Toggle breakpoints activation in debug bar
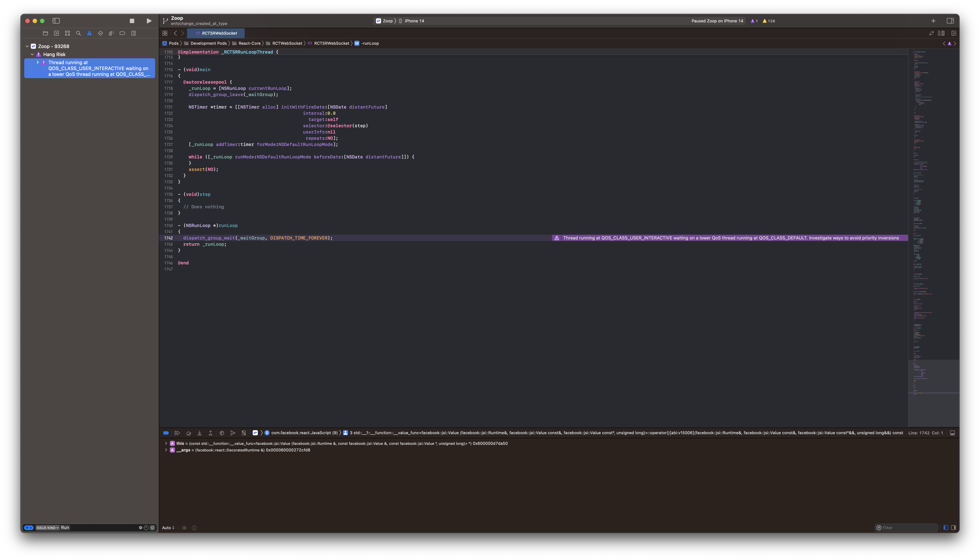The image size is (980, 560). [166, 433]
